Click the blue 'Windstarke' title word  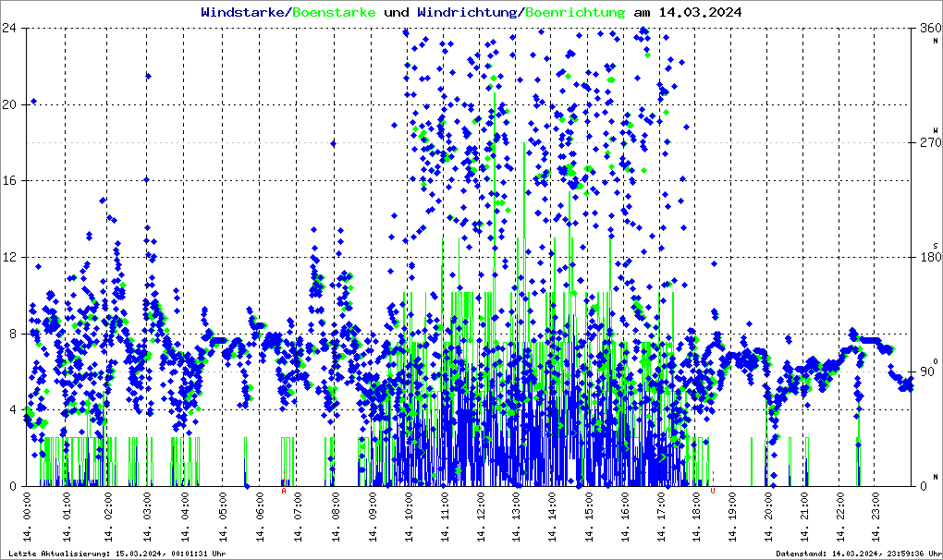point(242,12)
